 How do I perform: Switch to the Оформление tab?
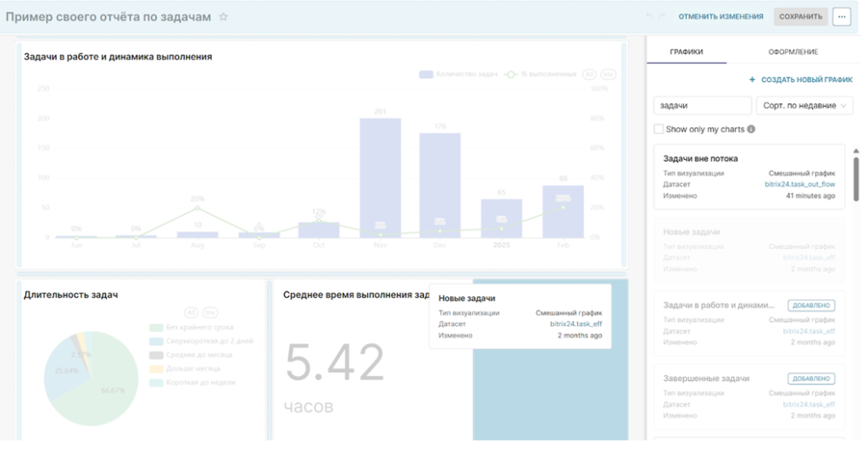793,52
